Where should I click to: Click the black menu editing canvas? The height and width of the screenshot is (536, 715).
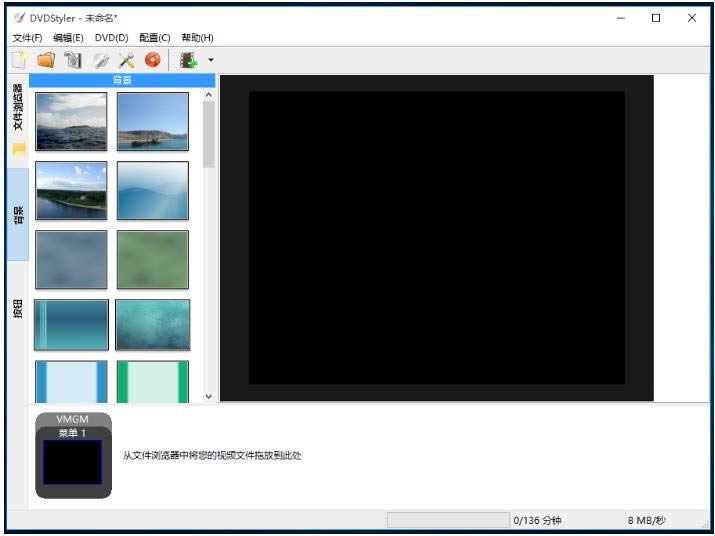coord(437,238)
